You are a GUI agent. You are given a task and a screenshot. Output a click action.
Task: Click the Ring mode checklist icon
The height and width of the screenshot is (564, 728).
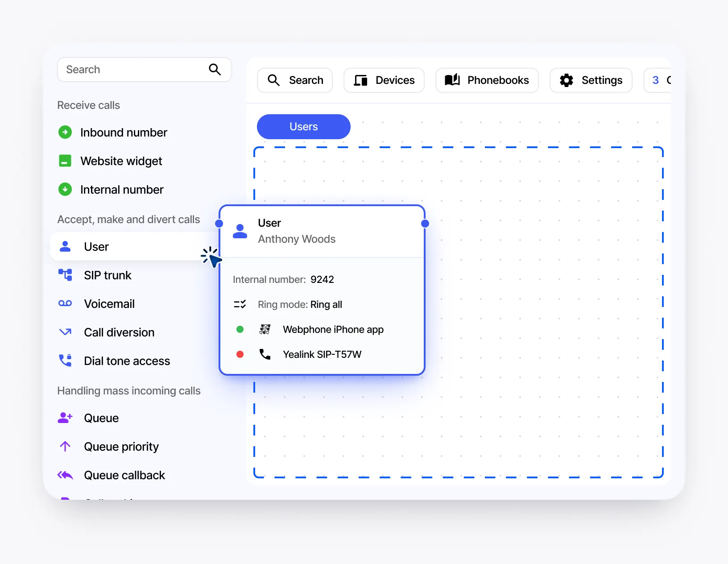(240, 304)
